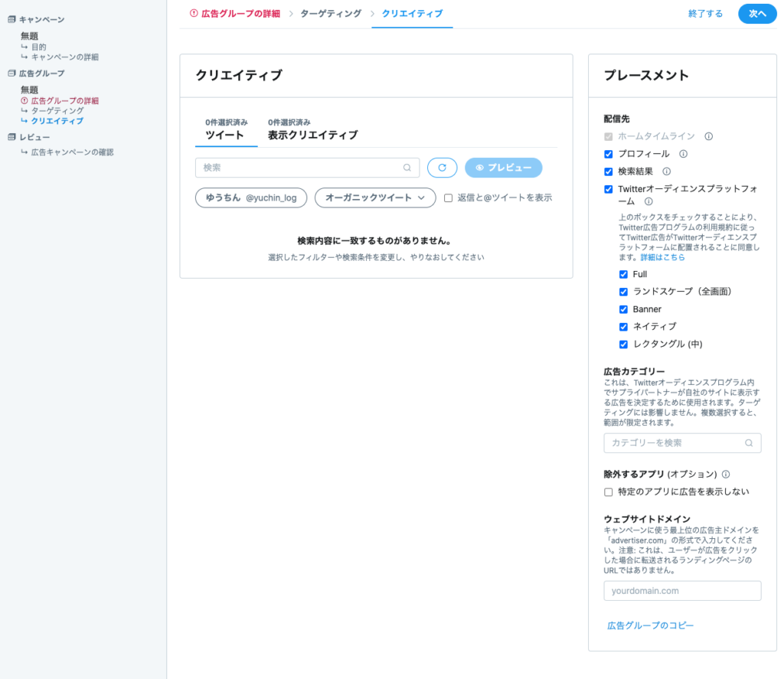Click the キャンペーン section icon in sidebar
The height and width of the screenshot is (679, 784).
(11, 19)
